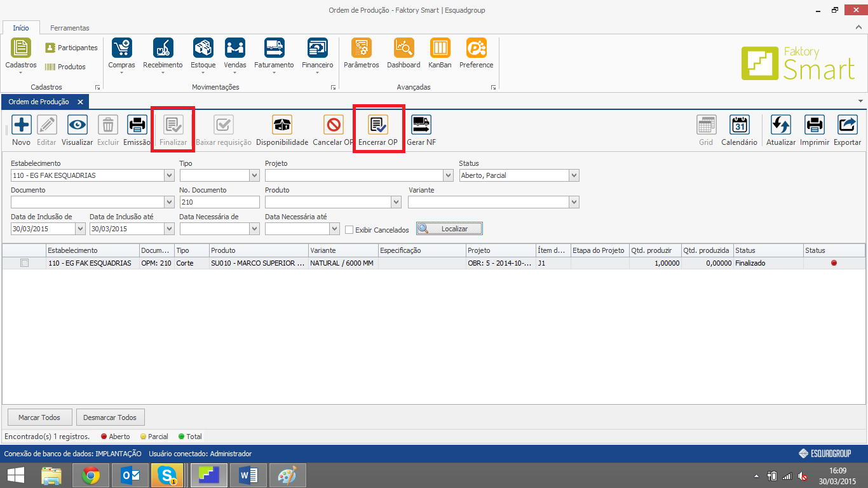Click Gerar NF truck icon

pos(421,125)
